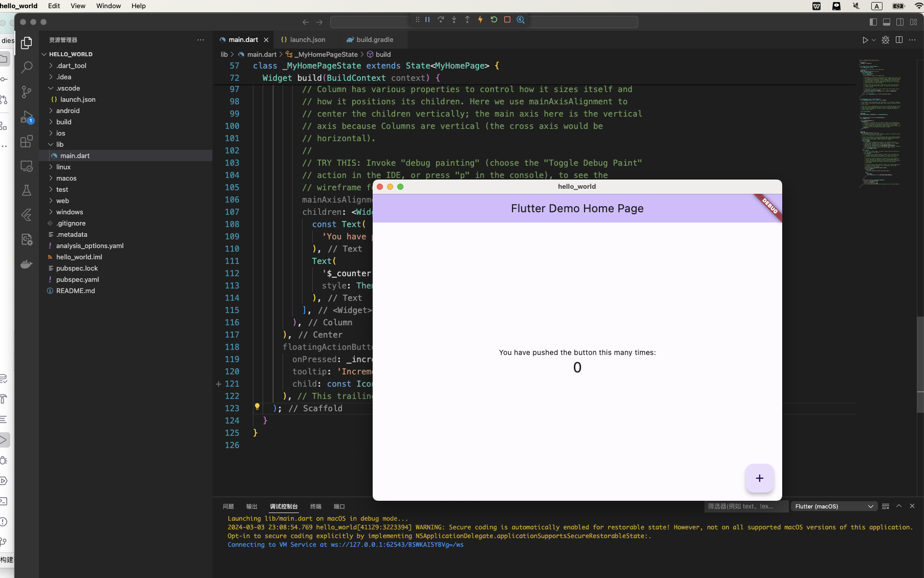
Task: Restart the debug session
Action: click(x=494, y=20)
